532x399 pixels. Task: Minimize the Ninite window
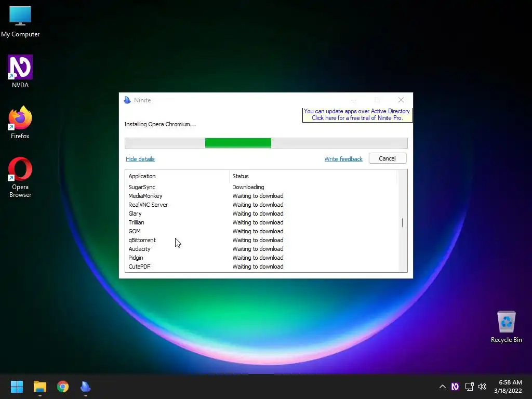tap(353, 100)
